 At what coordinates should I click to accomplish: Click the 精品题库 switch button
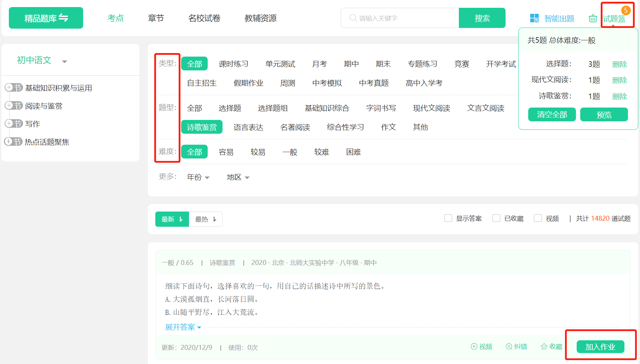(x=46, y=18)
